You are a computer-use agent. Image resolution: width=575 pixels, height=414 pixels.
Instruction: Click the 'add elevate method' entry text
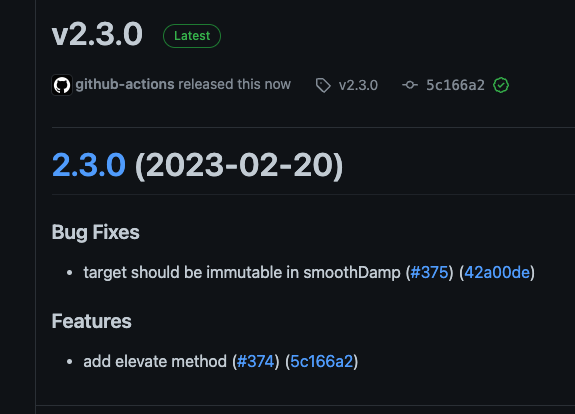[x=155, y=362]
